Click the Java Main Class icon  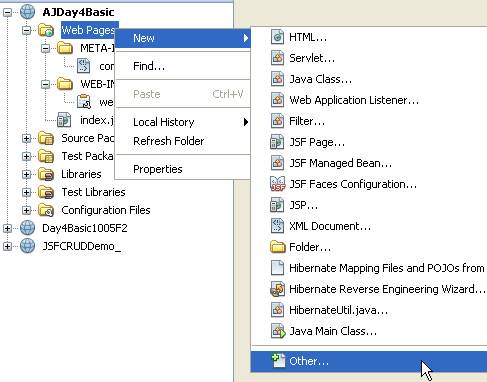pyautogui.click(x=278, y=331)
